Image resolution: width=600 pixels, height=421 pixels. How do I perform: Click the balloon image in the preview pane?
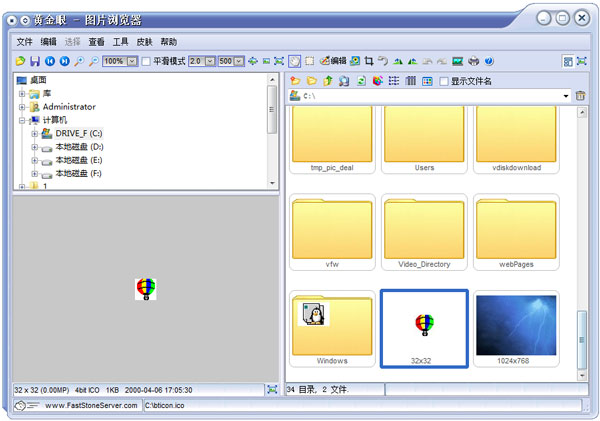[146, 289]
